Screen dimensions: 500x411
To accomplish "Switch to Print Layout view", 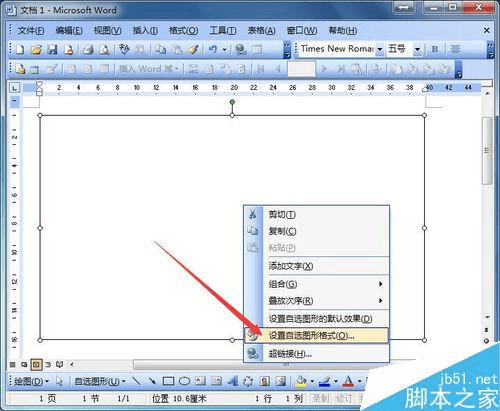I will click(36, 364).
